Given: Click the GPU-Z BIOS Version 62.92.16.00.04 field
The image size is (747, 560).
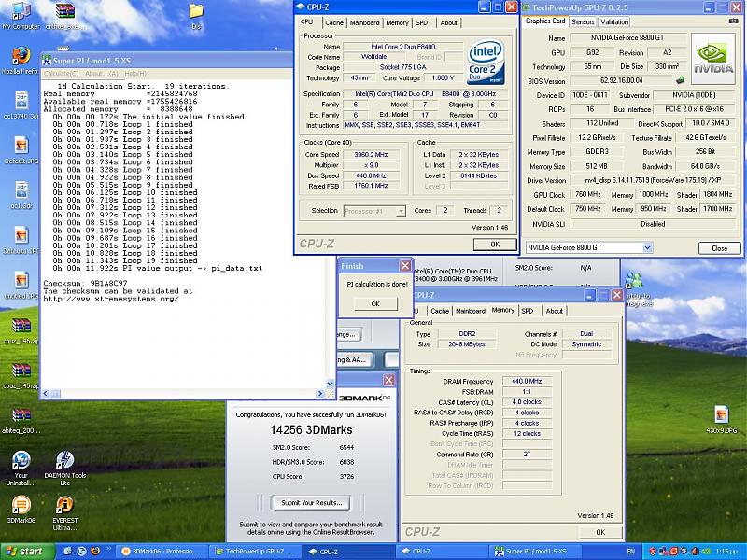Looking at the screenshot, I should [x=621, y=80].
